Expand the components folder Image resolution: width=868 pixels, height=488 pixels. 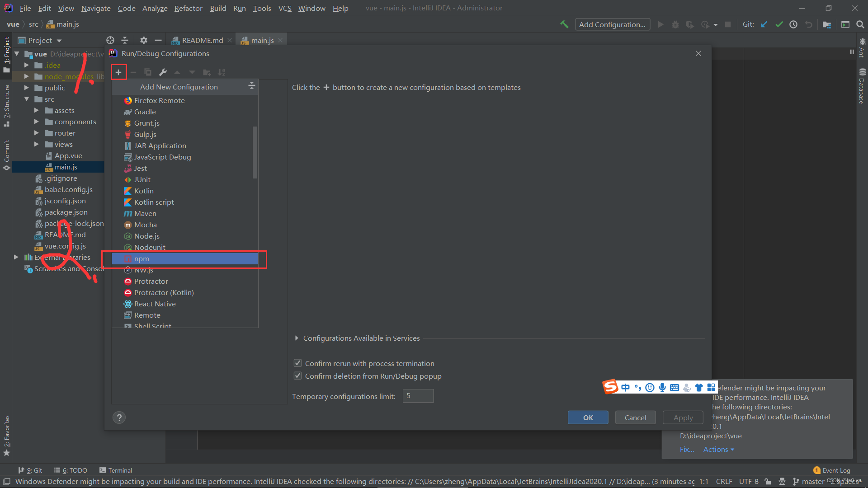click(x=37, y=122)
